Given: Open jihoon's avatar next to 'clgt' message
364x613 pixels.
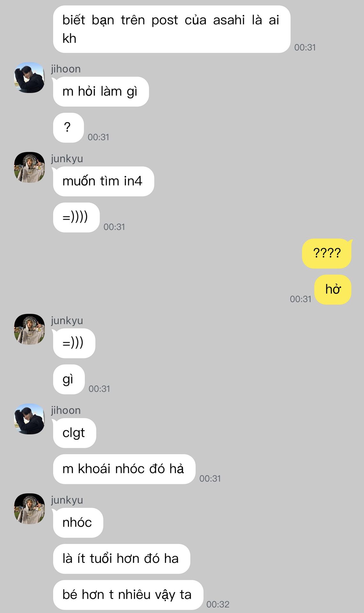Looking at the screenshot, I should point(29,419).
